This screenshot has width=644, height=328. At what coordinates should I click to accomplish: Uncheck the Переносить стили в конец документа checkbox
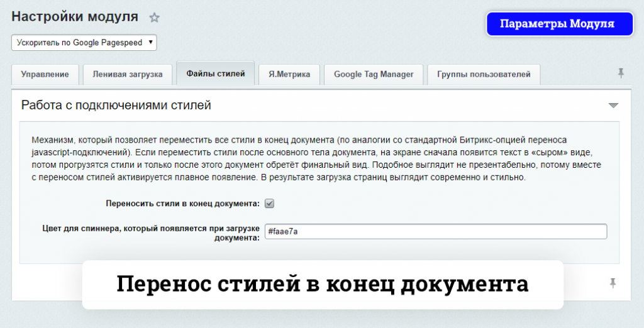click(269, 204)
